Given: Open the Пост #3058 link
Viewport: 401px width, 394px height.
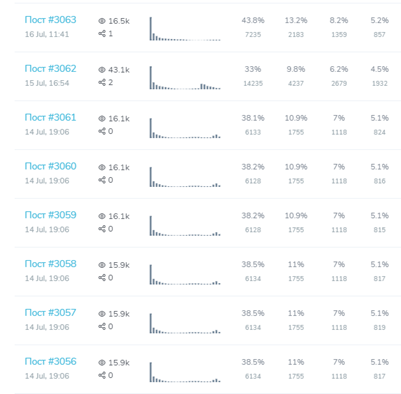Looking at the screenshot, I should [50, 264].
